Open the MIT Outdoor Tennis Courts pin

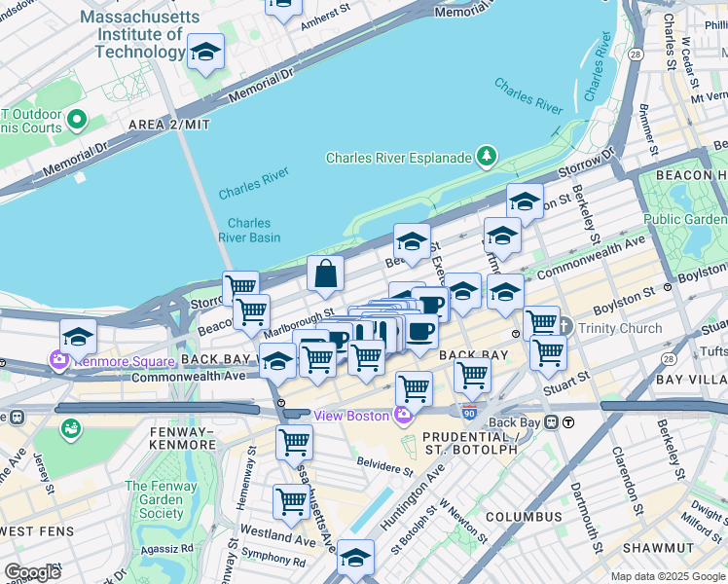click(x=77, y=121)
